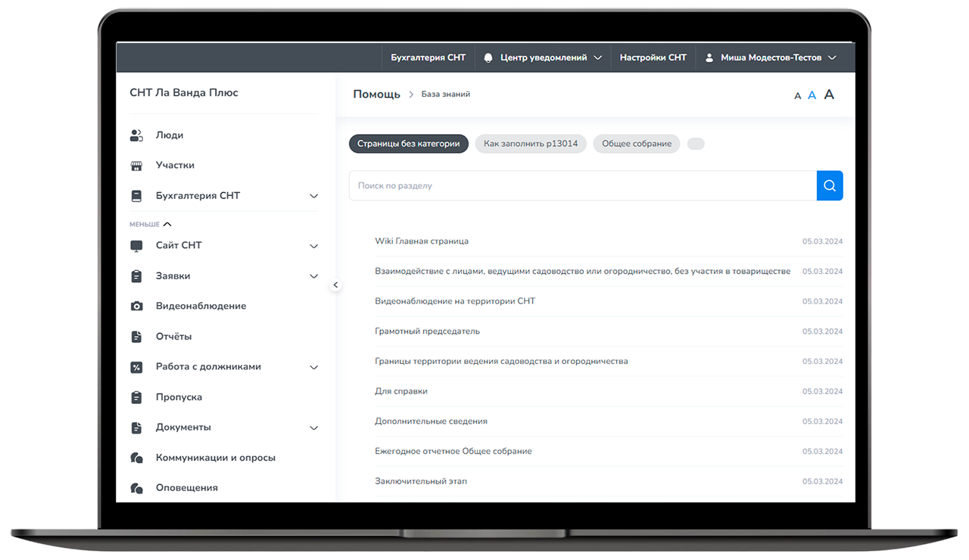Image resolution: width=969 pixels, height=560 pixels.
Task: Select the Видеонаблюдение camera icon
Action: click(x=136, y=306)
